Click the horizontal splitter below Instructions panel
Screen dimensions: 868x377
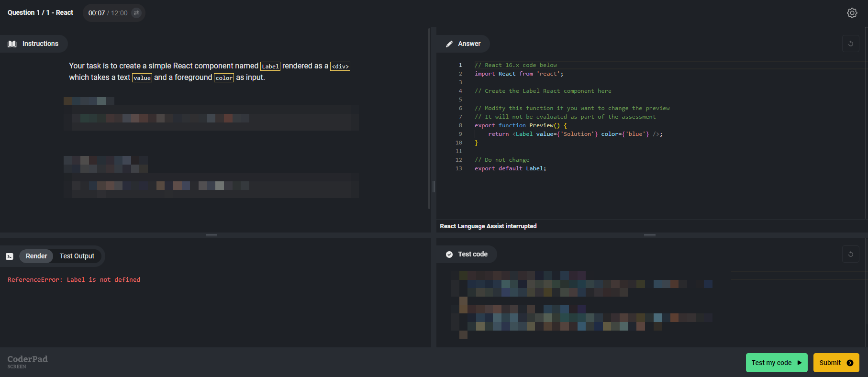click(211, 235)
